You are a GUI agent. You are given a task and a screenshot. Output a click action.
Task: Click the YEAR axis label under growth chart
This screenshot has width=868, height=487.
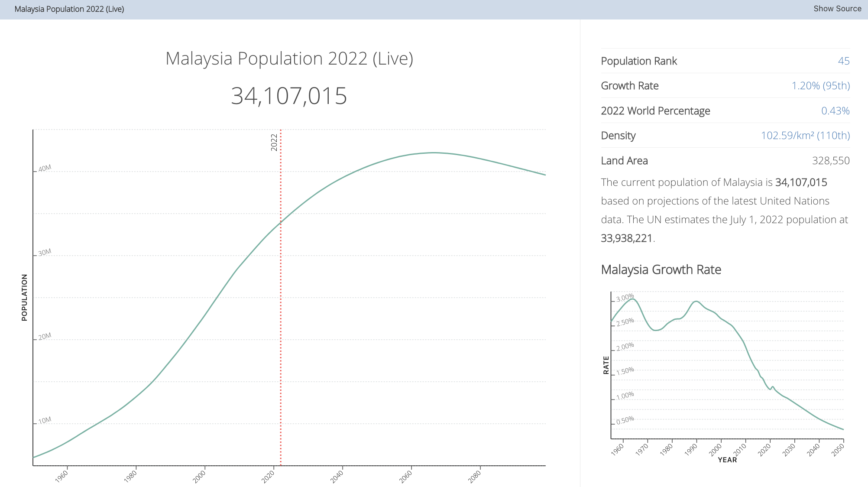pyautogui.click(x=727, y=460)
